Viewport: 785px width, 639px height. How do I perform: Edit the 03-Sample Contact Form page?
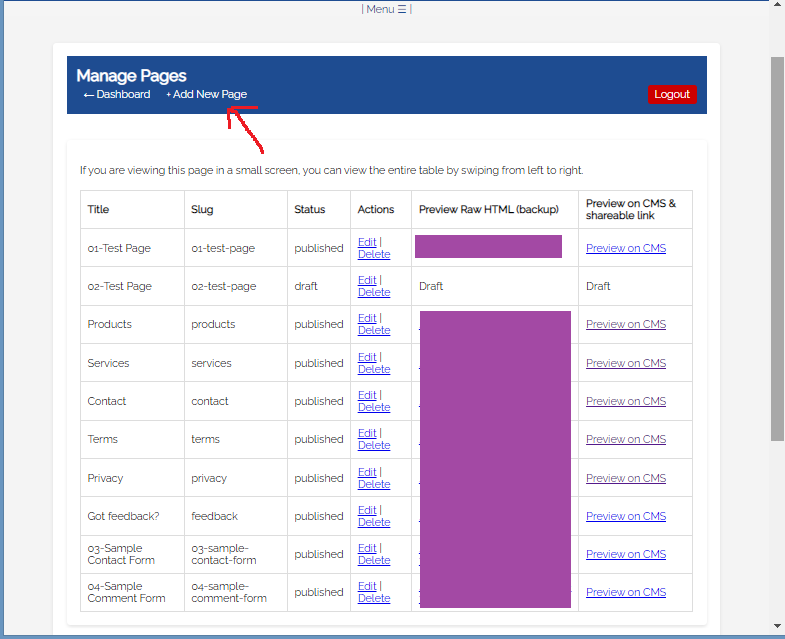[367, 548]
